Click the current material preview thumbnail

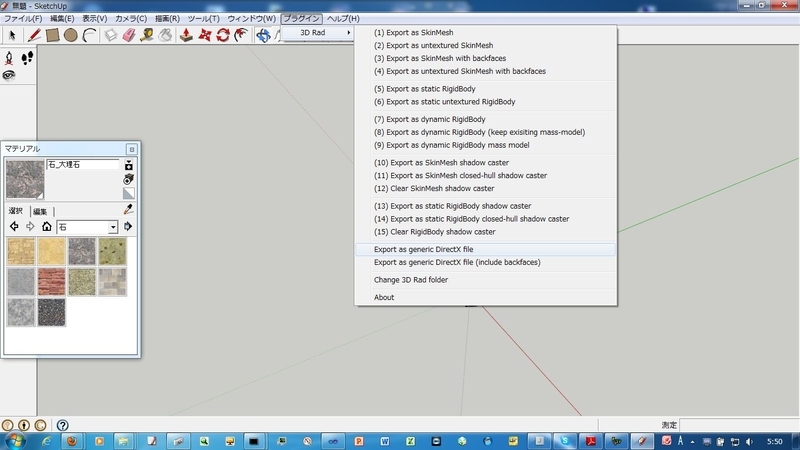(x=25, y=179)
